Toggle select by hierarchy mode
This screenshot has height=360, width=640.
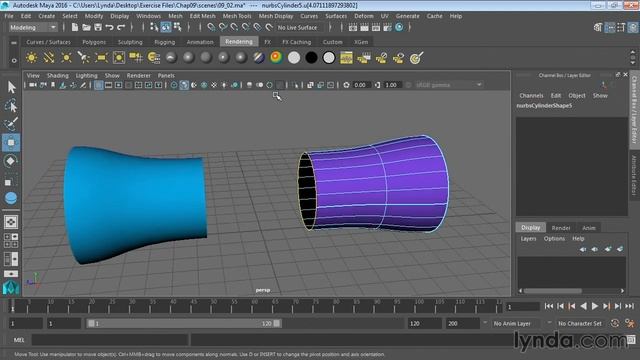[154, 27]
